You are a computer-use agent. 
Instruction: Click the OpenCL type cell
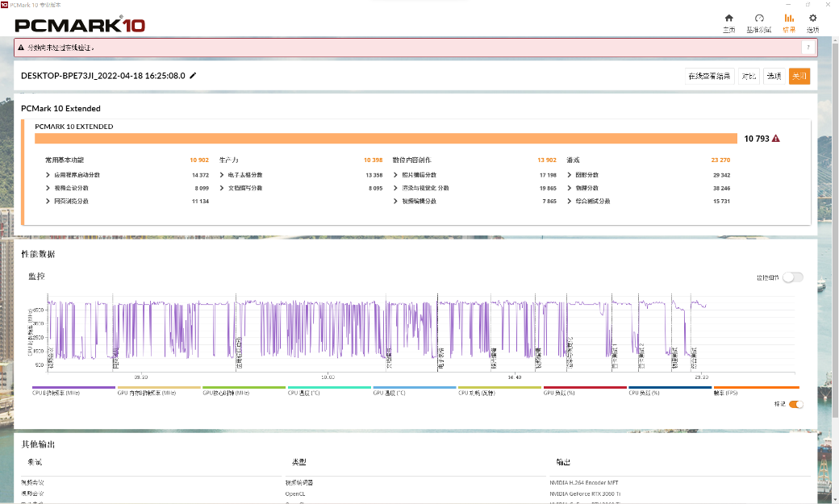click(294, 494)
